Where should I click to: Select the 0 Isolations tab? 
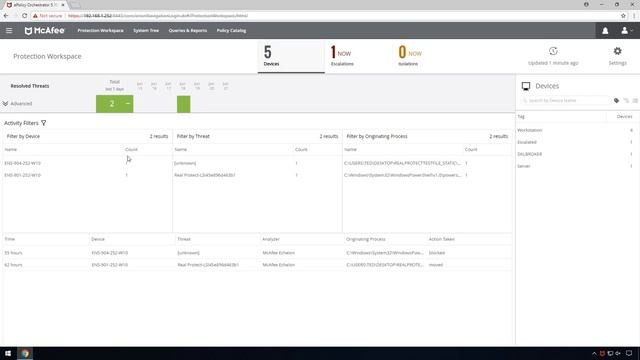click(x=409, y=56)
